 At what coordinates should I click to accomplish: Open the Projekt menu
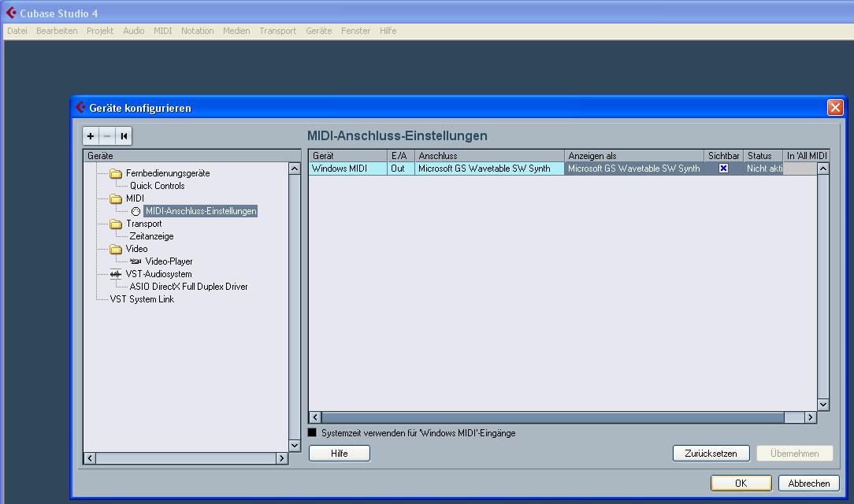[x=100, y=31]
